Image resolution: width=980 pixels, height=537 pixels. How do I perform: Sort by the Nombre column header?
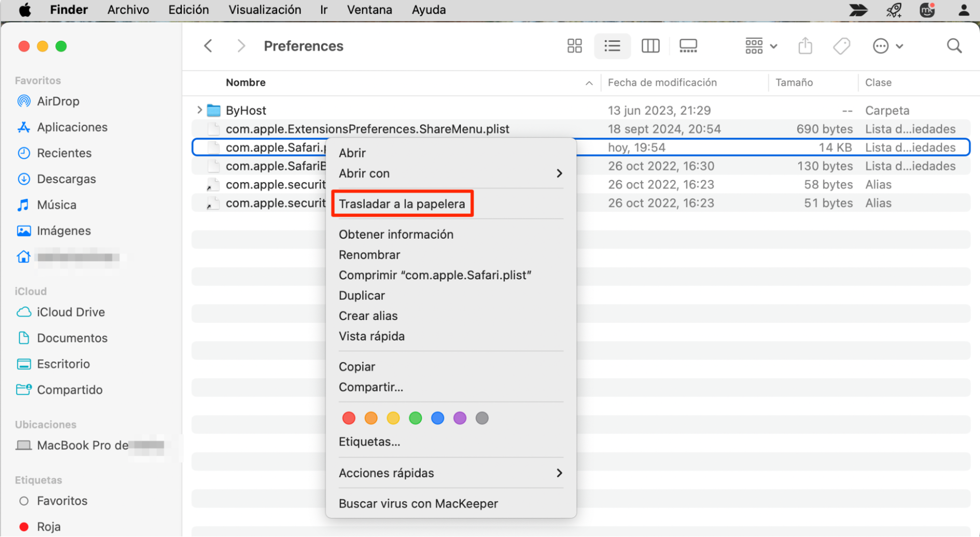click(x=246, y=83)
